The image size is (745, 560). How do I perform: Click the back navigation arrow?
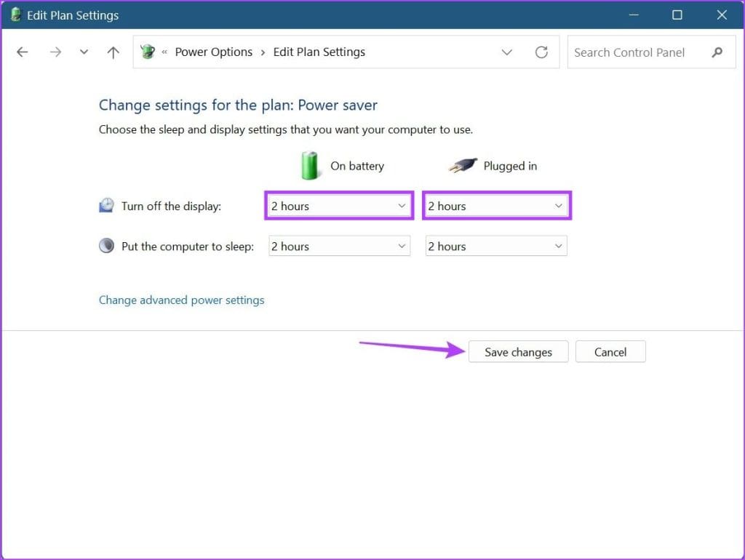[x=22, y=52]
